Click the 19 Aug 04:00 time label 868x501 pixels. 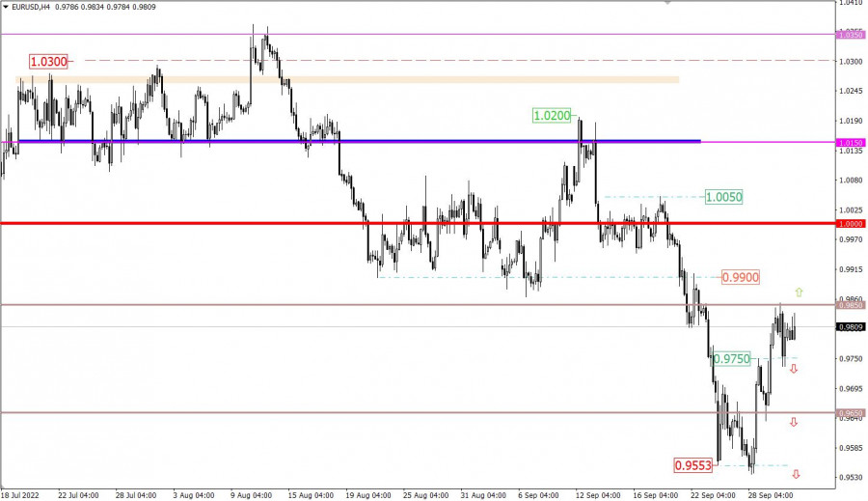368,495
